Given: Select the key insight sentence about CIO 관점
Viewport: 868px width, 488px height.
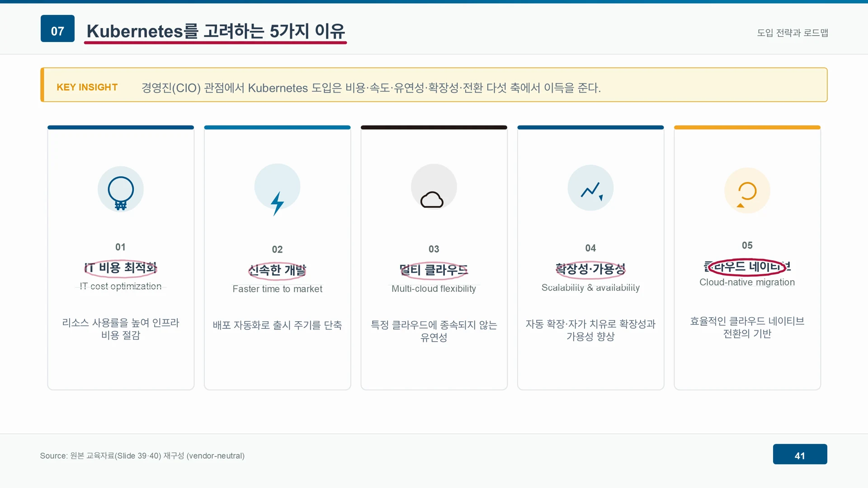Looking at the screenshot, I should click(x=371, y=88).
